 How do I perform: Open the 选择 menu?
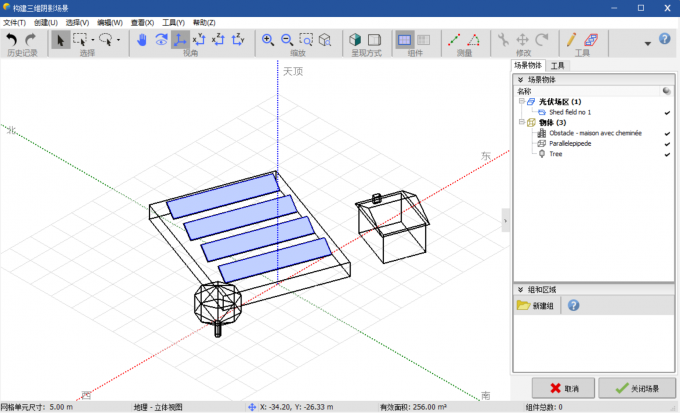pyautogui.click(x=78, y=23)
